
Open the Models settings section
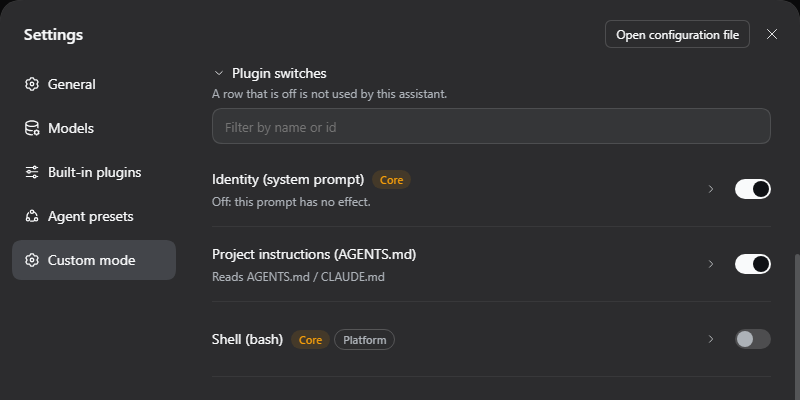[94, 128]
